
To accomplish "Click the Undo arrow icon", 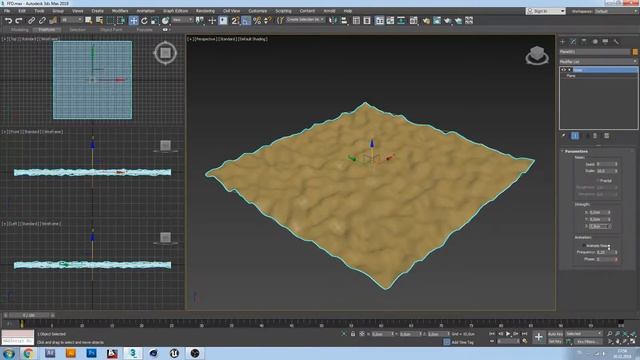I will (8, 20).
